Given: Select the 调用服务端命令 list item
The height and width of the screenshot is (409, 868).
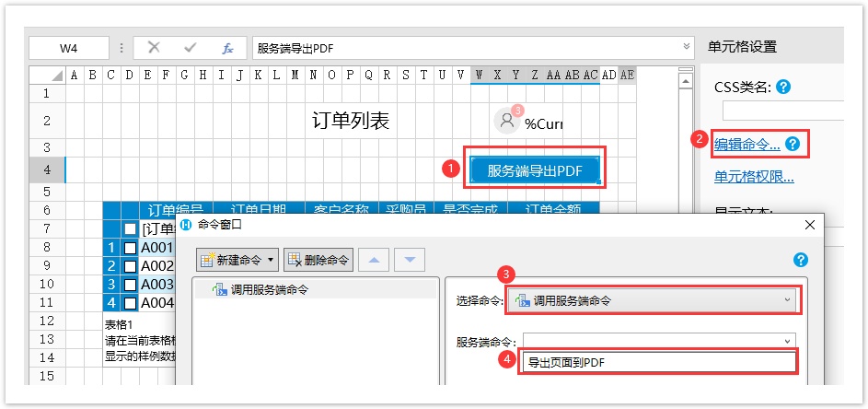Looking at the screenshot, I should tap(316, 289).
